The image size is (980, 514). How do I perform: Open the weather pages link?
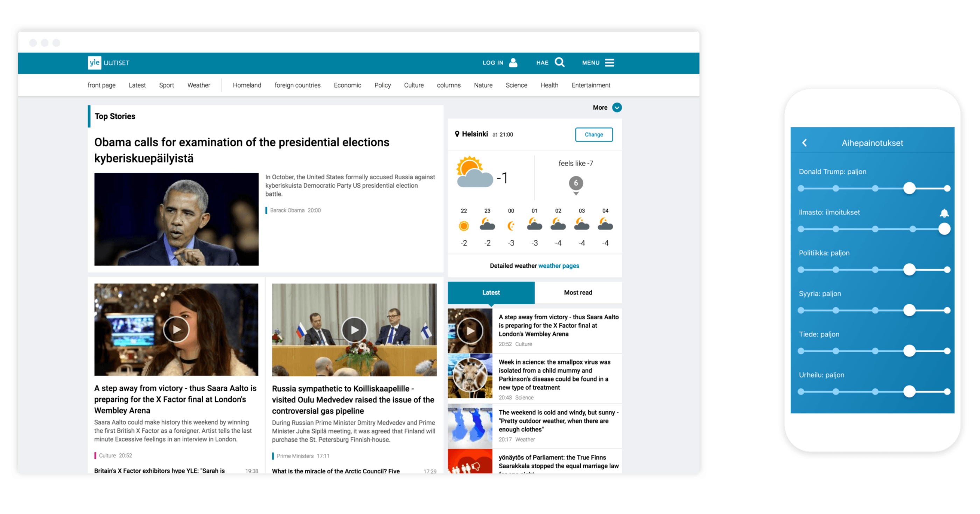coord(559,265)
